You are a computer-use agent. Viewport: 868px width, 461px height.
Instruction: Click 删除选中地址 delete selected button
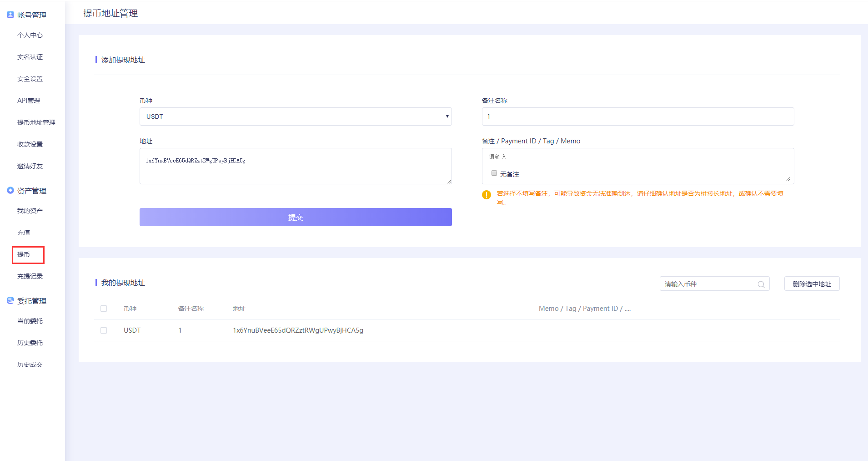(812, 284)
